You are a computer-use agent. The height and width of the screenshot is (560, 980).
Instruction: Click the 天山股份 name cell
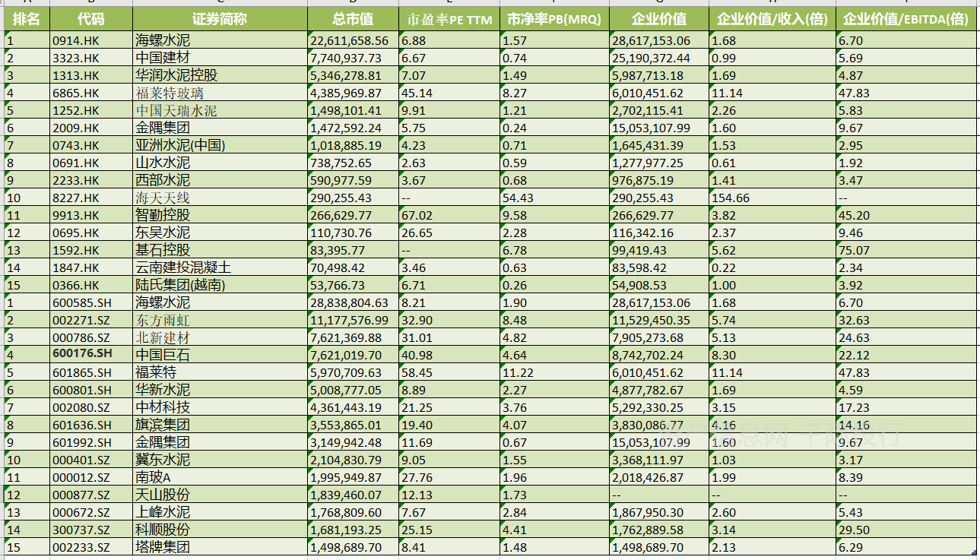220,495
